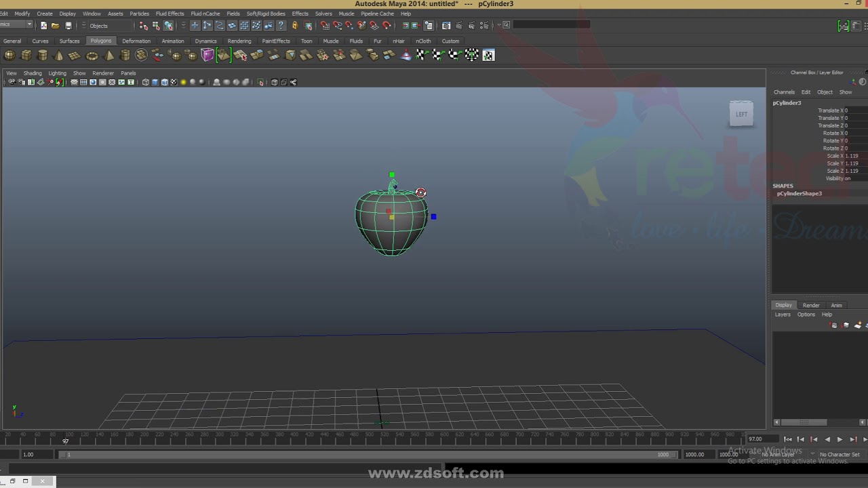Enable smooth shade all cube icon
The height and width of the screenshot is (488, 868).
click(x=155, y=83)
